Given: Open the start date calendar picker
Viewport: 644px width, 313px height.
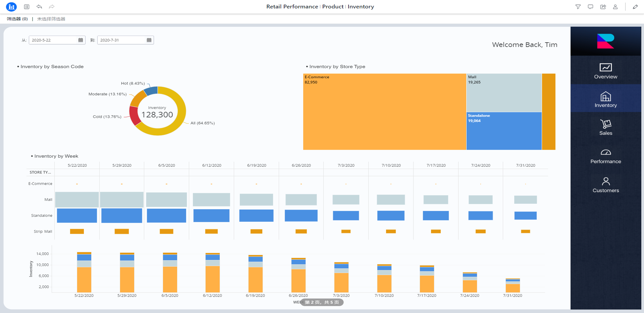Looking at the screenshot, I should (80, 40).
